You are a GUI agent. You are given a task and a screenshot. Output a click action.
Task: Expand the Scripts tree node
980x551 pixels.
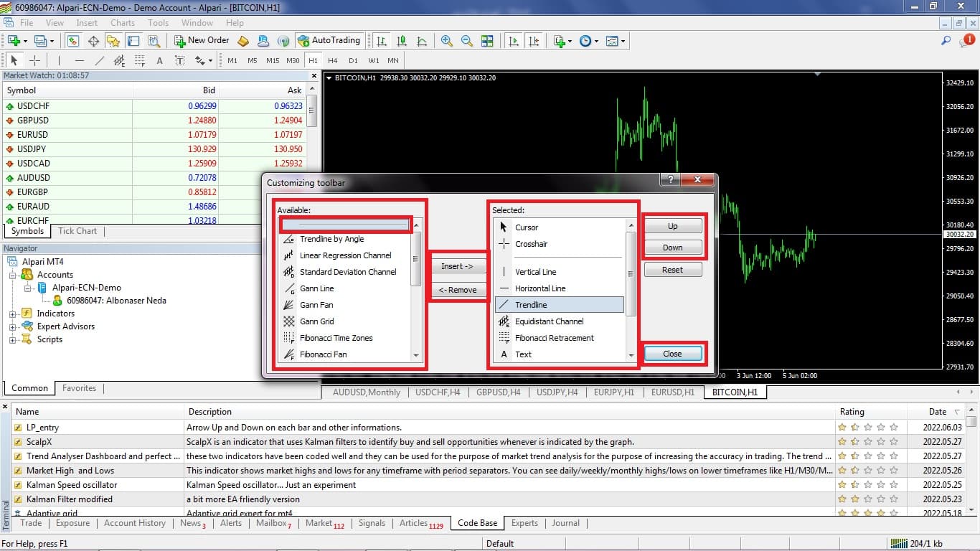(x=12, y=339)
